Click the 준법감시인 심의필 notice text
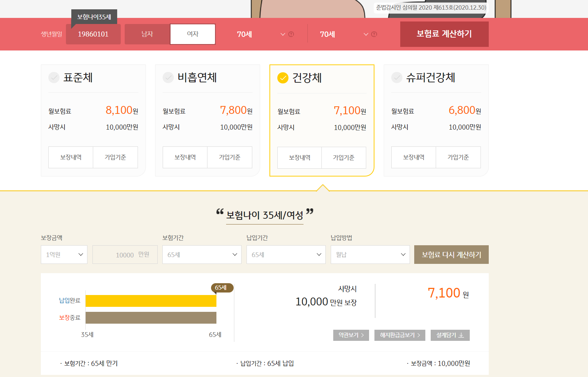The height and width of the screenshot is (377, 588). (x=431, y=8)
